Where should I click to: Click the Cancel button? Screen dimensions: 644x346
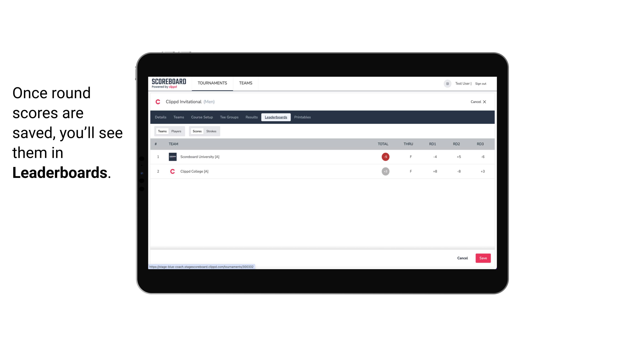pos(462,258)
